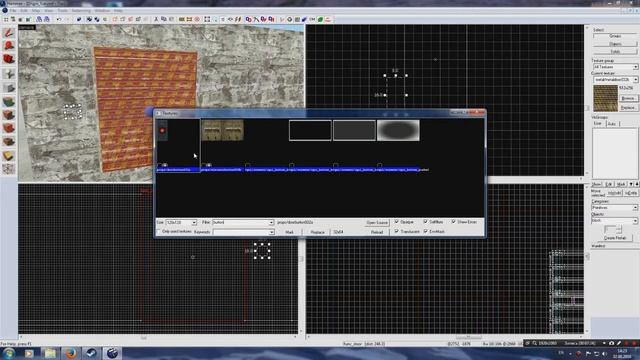
Task: Select the red button texture thumbnail
Action: pyautogui.click(x=162, y=131)
